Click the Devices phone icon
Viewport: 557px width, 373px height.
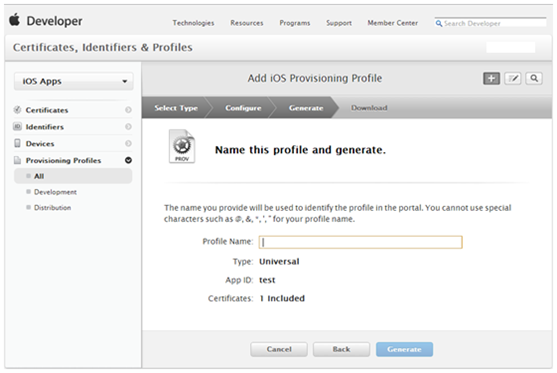(17, 143)
